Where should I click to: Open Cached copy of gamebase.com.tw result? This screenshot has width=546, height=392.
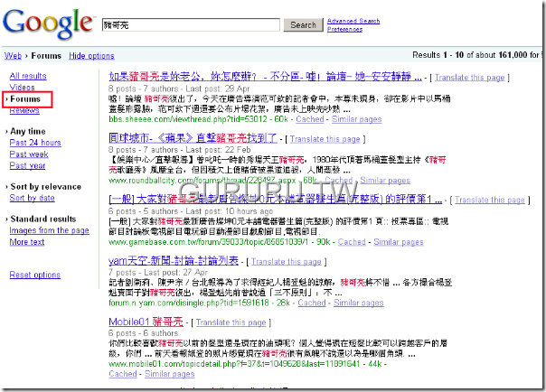pos(352,242)
